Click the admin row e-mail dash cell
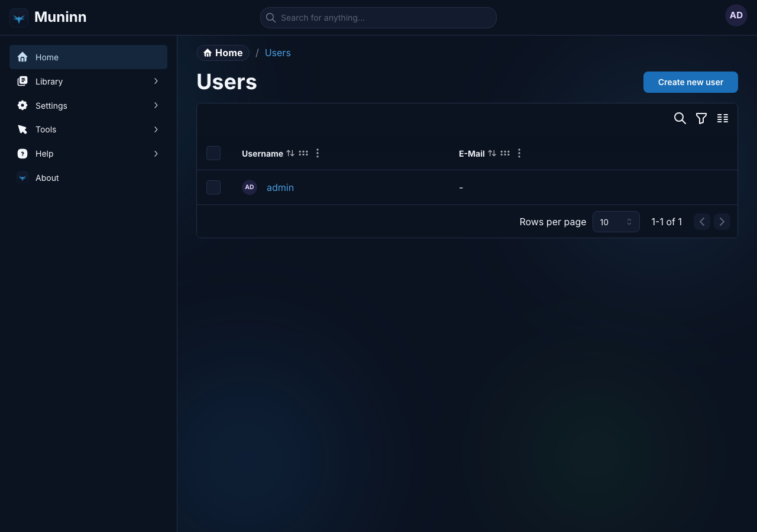Screen dimensions: 757x532 point(461,188)
